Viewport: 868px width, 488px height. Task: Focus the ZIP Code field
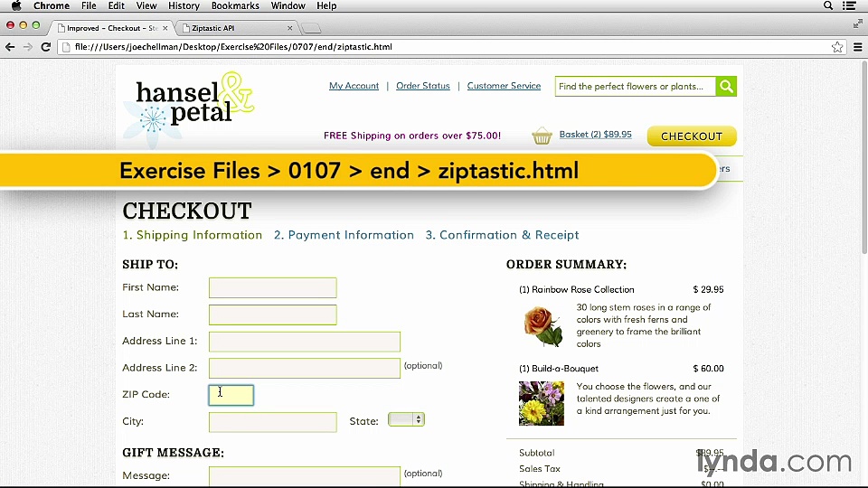point(231,395)
